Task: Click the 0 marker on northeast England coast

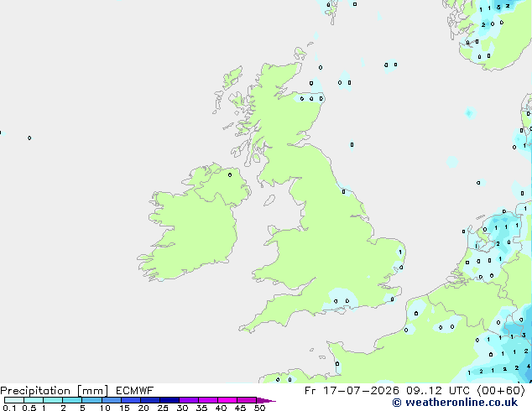Action: tap(344, 191)
